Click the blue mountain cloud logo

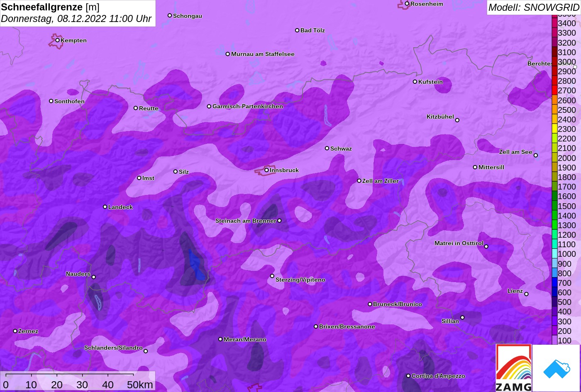point(556,368)
